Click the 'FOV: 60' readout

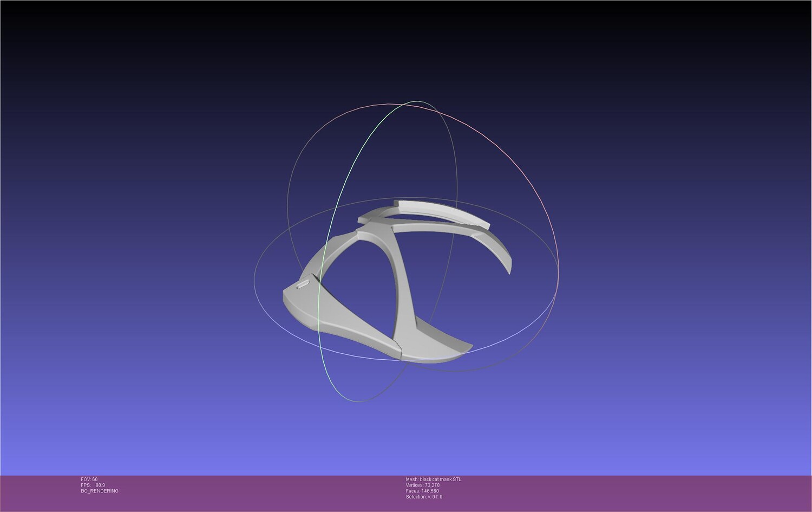(x=89, y=479)
